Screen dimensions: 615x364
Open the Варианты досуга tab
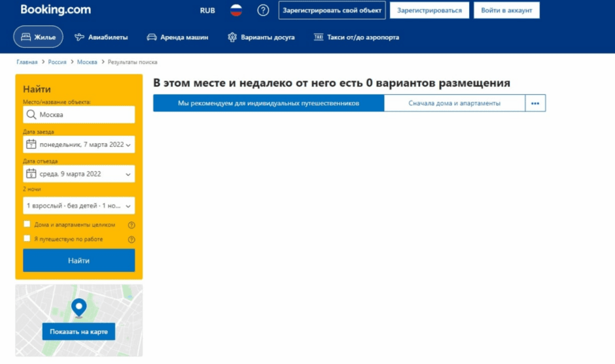click(261, 37)
